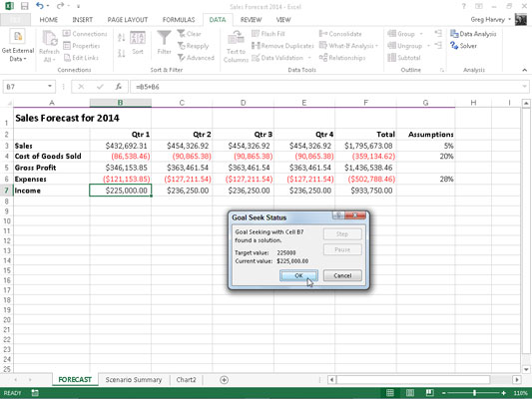The width and height of the screenshot is (532, 399).
Task: Select column B header
Action: pyautogui.click(x=120, y=103)
